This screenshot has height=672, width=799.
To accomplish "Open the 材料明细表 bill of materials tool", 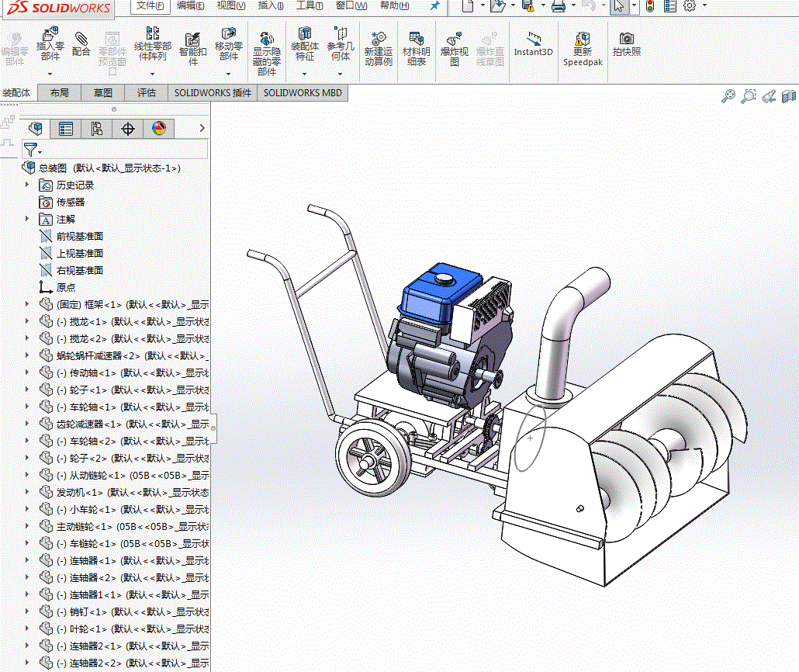I will 416,38.
